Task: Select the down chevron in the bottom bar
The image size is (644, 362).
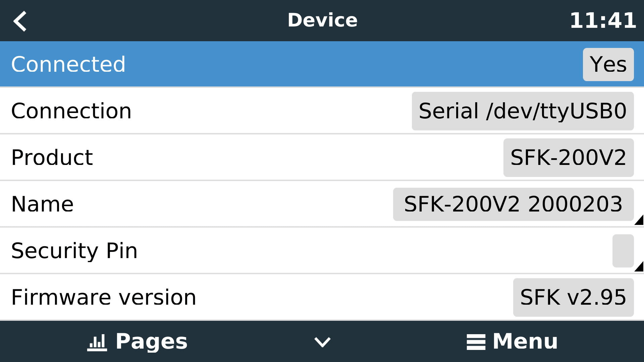Action: (x=322, y=342)
